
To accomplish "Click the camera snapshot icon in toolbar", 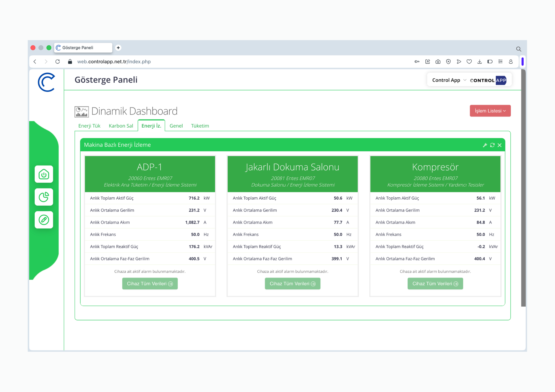I will point(438,62).
